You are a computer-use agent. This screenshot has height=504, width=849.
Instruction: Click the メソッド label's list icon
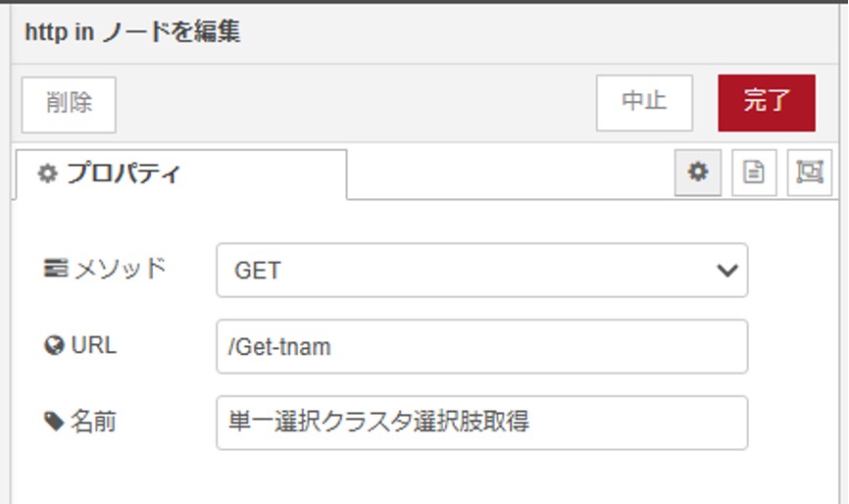pyautogui.click(x=54, y=269)
